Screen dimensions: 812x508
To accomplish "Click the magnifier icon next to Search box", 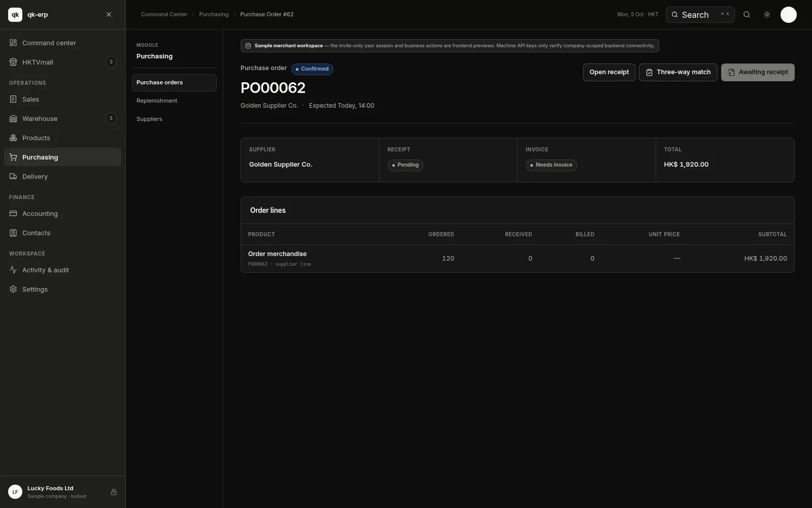I will 747,15.
